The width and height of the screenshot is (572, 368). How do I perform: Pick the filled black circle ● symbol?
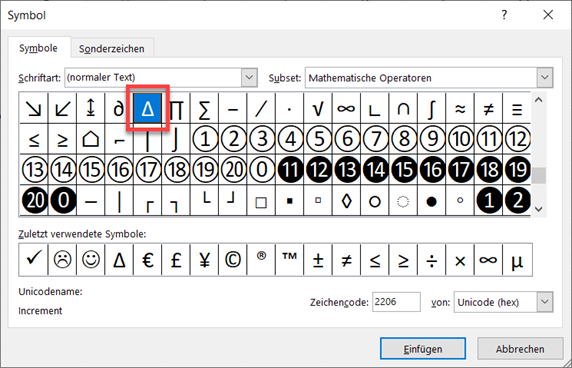[x=432, y=200]
